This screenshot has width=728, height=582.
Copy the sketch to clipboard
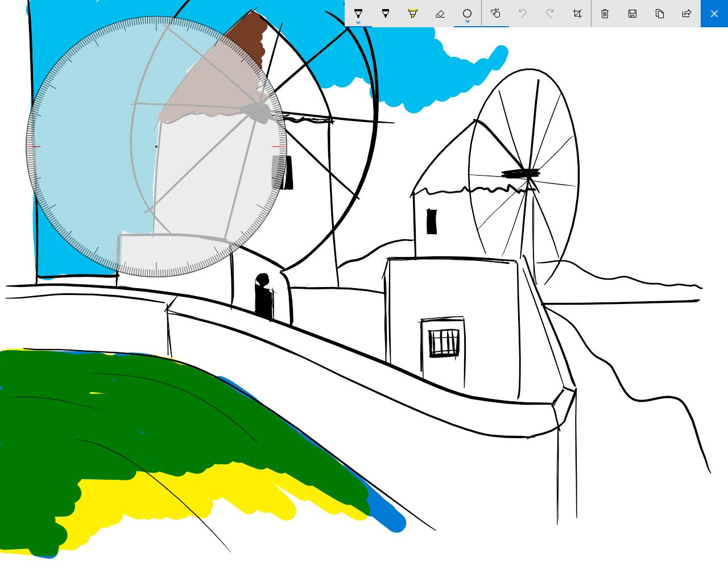coord(660,13)
